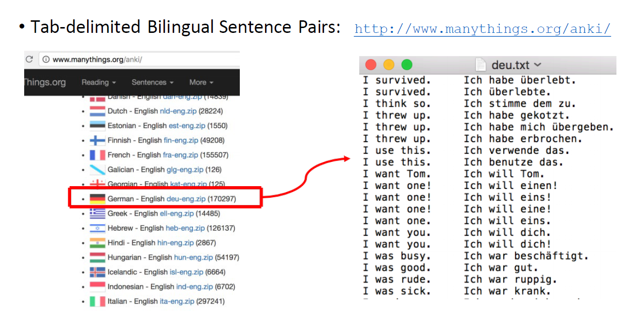Download glg-eng.zip Galician file
The image size is (644, 322).
(x=185, y=170)
